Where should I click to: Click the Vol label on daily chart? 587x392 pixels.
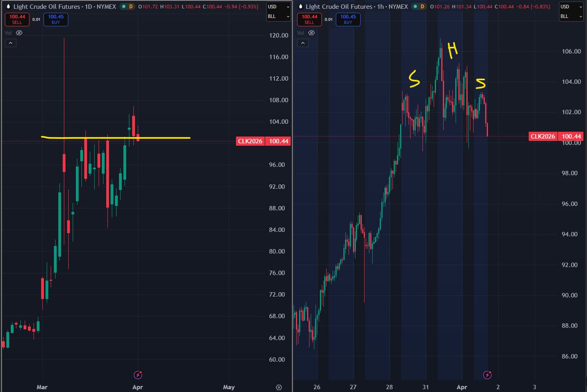pos(8,33)
